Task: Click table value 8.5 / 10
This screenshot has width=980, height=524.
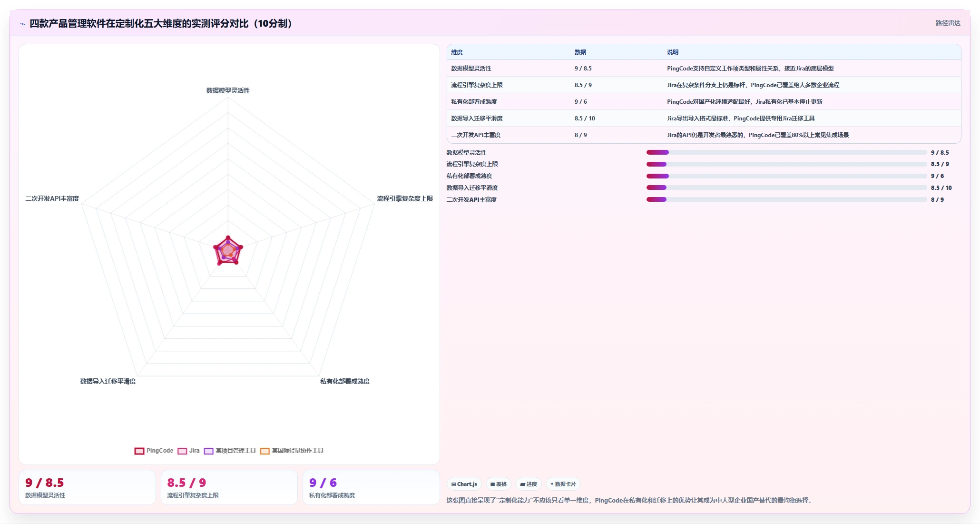Action: click(585, 119)
